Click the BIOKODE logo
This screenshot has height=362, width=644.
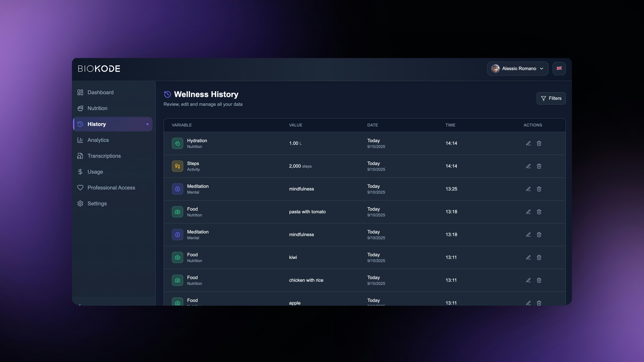[x=99, y=69]
